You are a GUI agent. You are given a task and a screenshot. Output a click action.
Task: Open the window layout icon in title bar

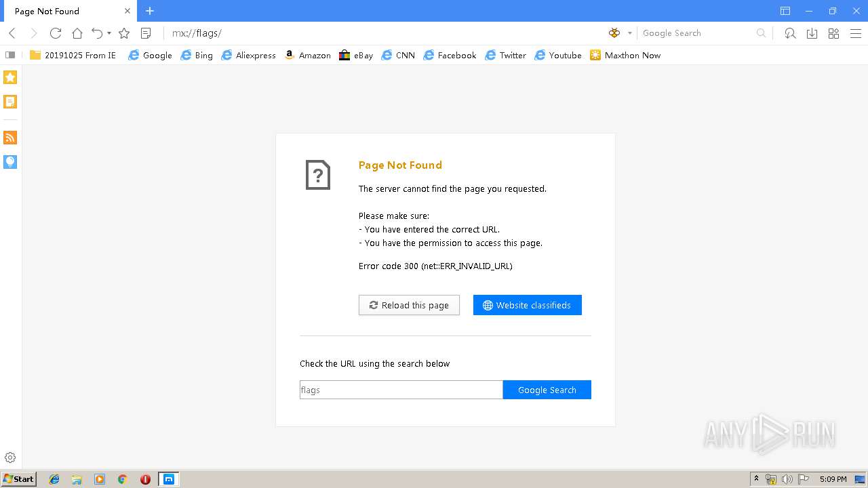pos(785,11)
